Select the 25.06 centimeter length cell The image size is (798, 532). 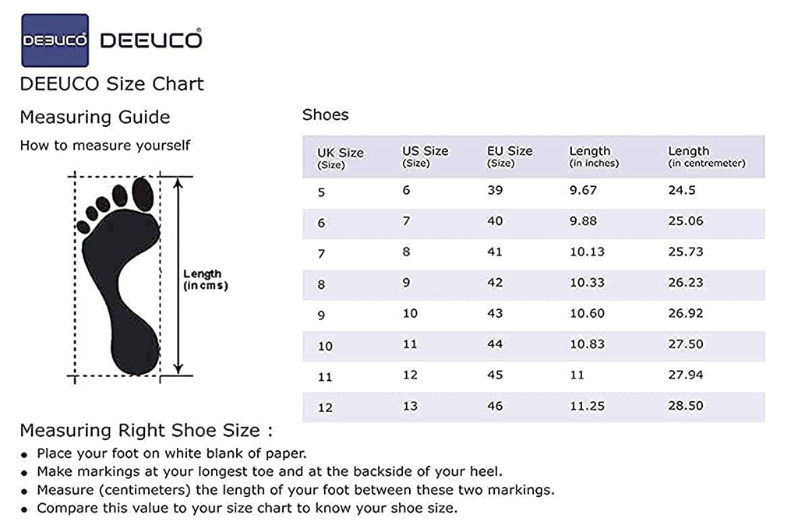click(x=685, y=221)
